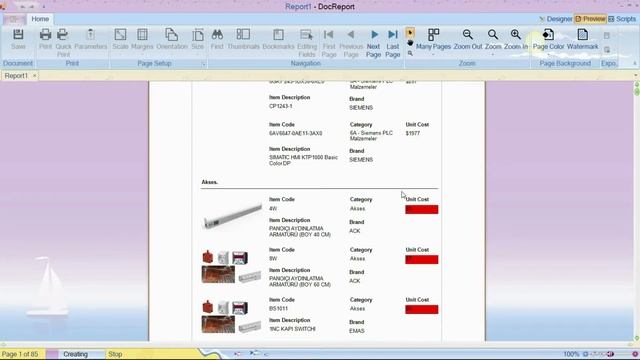The height and width of the screenshot is (360, 640).
Task: Click the lower Export icon
Action: point(607,50)
